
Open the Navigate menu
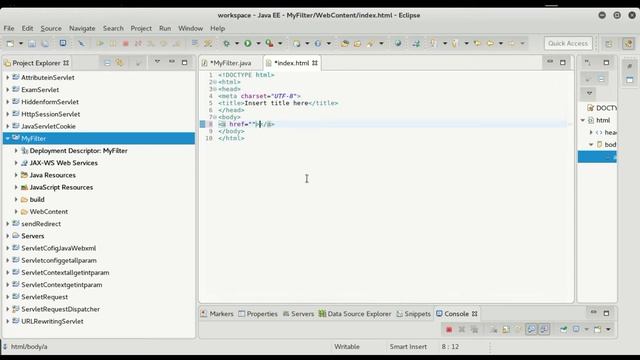coord(82,28)
